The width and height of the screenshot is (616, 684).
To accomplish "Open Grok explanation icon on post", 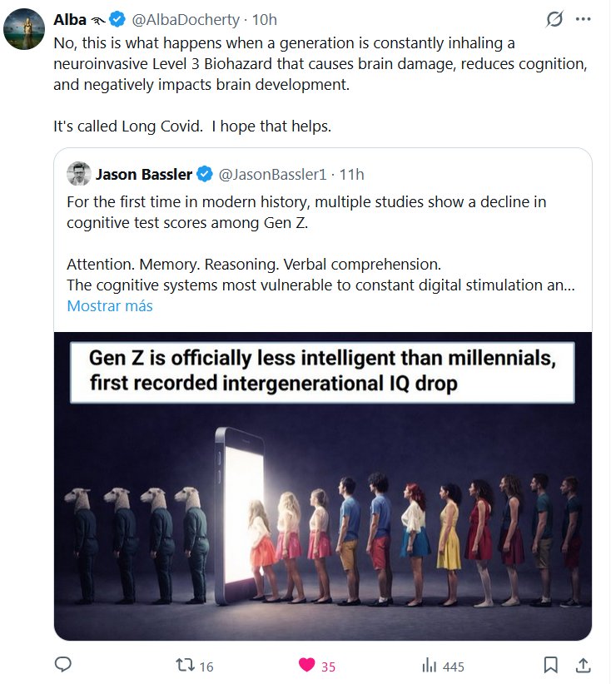I will (x=554, y=19).
